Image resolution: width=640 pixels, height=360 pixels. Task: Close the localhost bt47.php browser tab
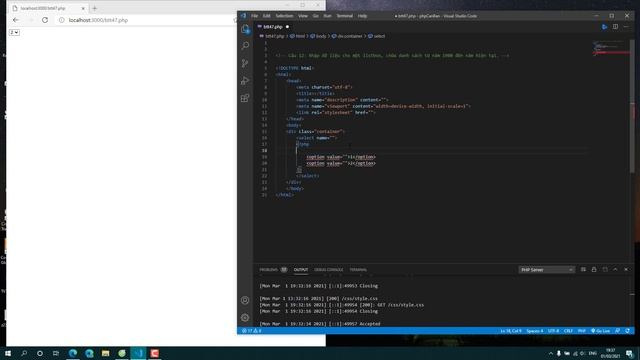point(83,8)
